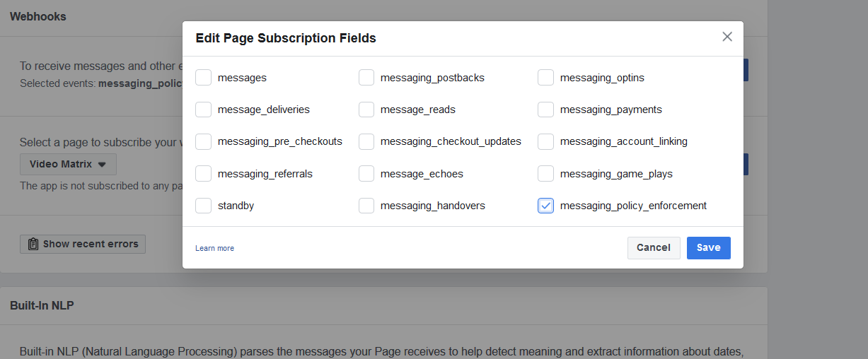This screenshot has height=359, width=868.
Task: Check messaging_payments field
Action: [x=545, y=110]
